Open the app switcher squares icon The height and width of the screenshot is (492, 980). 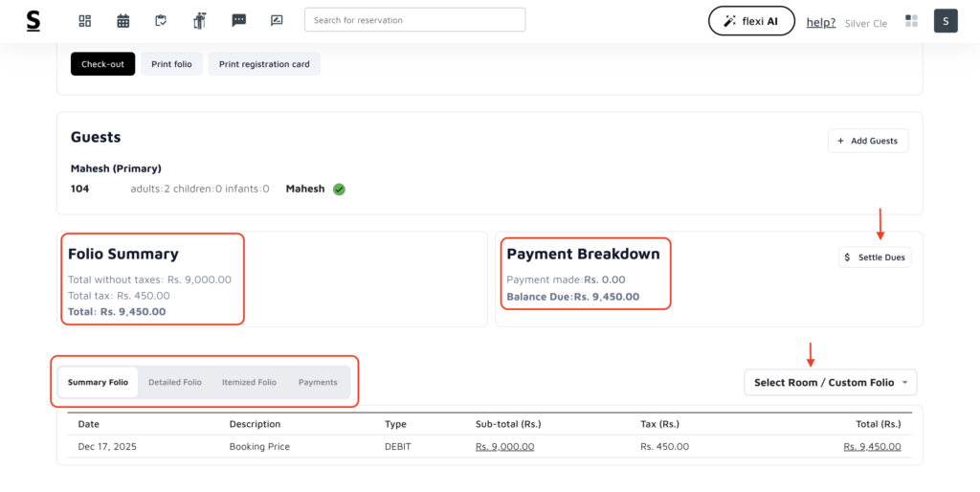(x=911, y=21)
